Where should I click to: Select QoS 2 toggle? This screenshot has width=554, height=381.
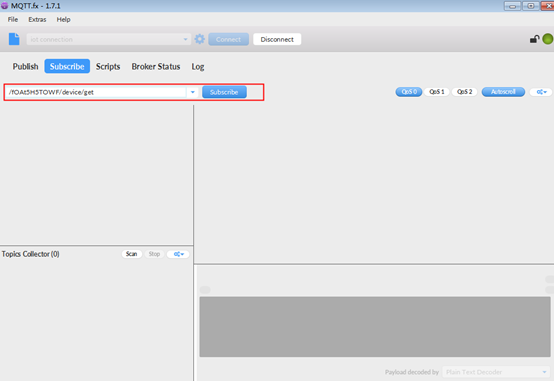click(x=465, y=92)
